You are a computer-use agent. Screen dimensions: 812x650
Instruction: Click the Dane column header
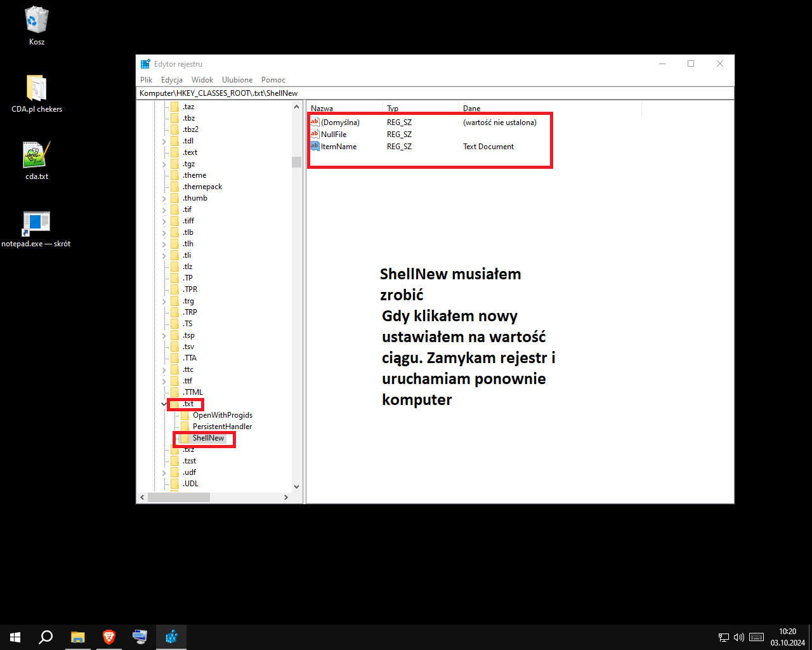pyautogui.click(x=551, y=108)
